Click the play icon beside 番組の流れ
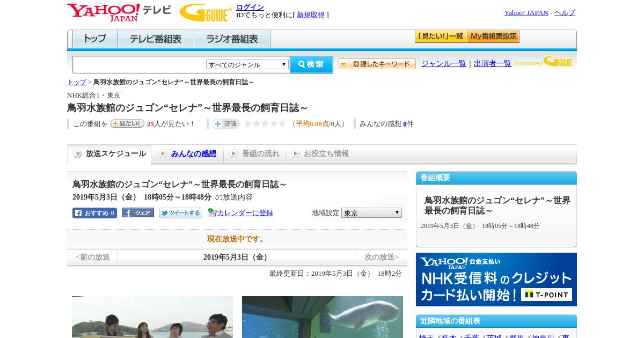Viewport: 644px width, 338px height. coord(233,154)
